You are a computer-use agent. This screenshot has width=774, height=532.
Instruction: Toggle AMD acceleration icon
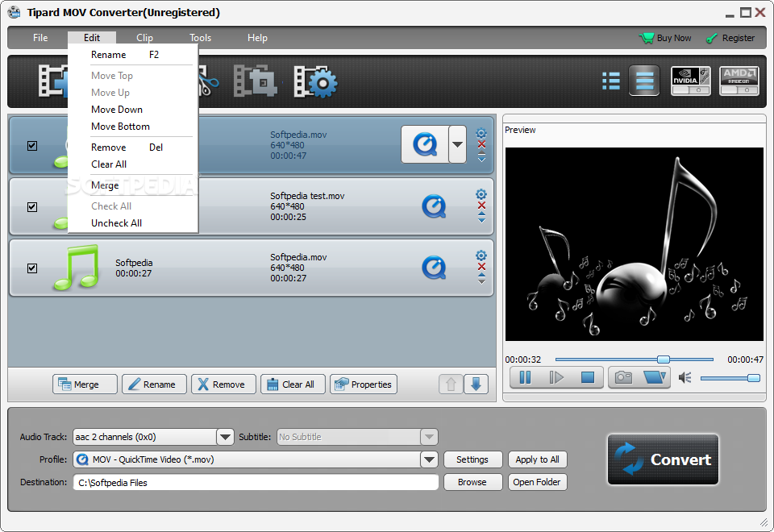coord(739,81)
